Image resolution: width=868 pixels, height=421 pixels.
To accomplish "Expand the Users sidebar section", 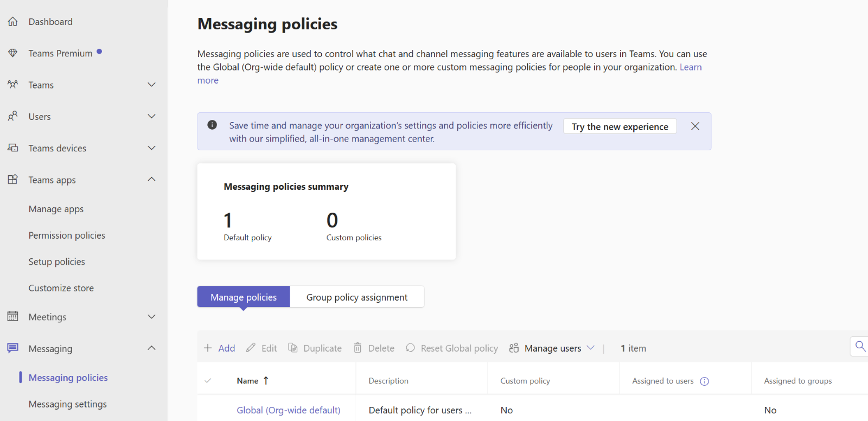I will pyautogui.click(x=152, y=116).
